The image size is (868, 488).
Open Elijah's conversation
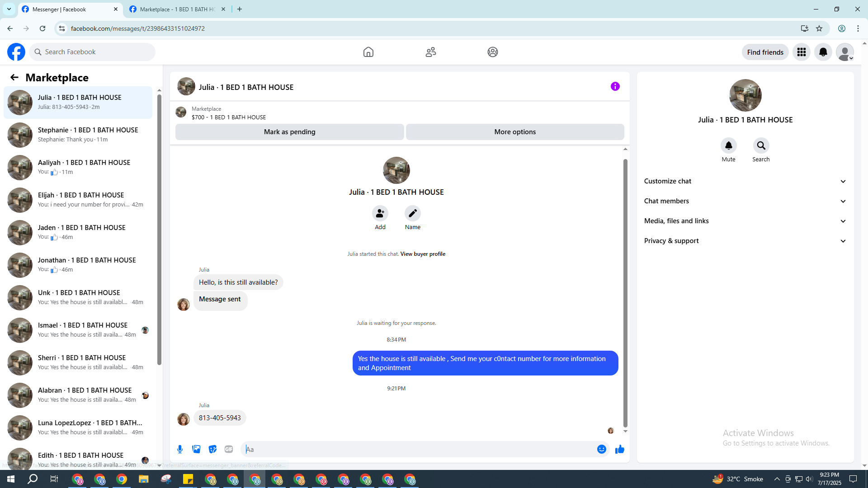pos(78,200)
